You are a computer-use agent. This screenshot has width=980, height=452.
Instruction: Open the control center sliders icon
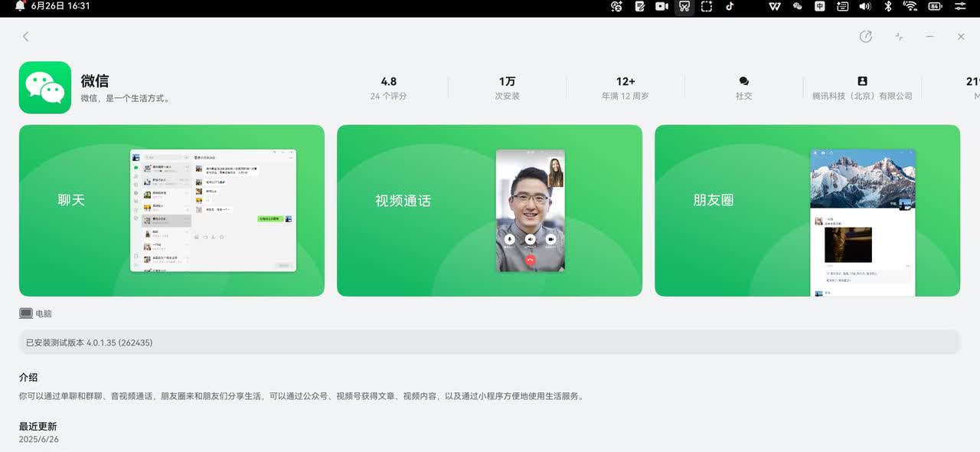pos(960,6)
